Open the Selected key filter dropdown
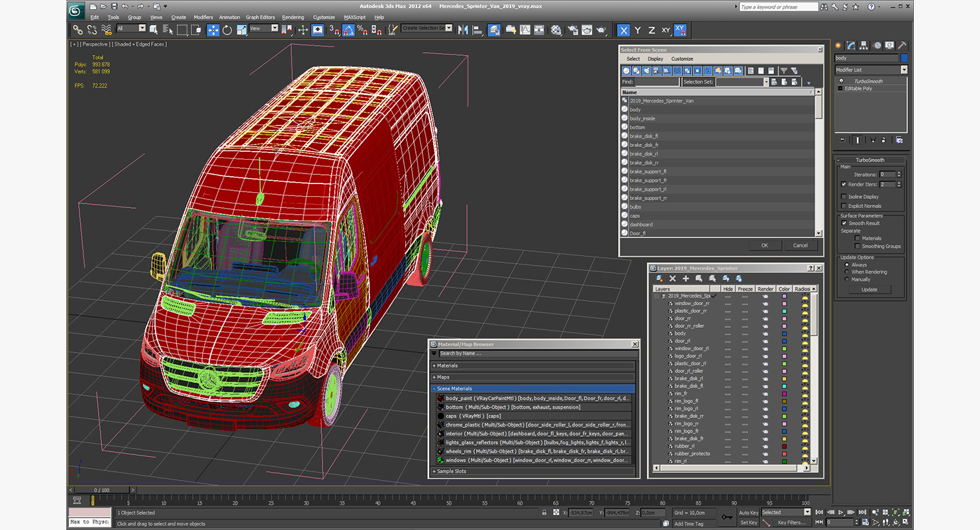Viewport: 980px width, 530px height. click(785, 512)
